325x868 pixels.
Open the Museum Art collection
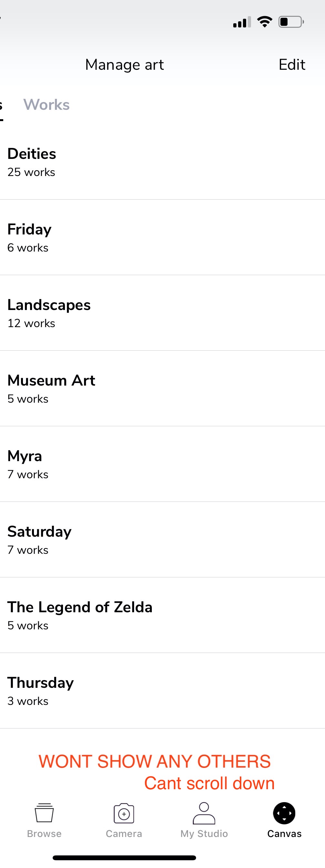162,388
